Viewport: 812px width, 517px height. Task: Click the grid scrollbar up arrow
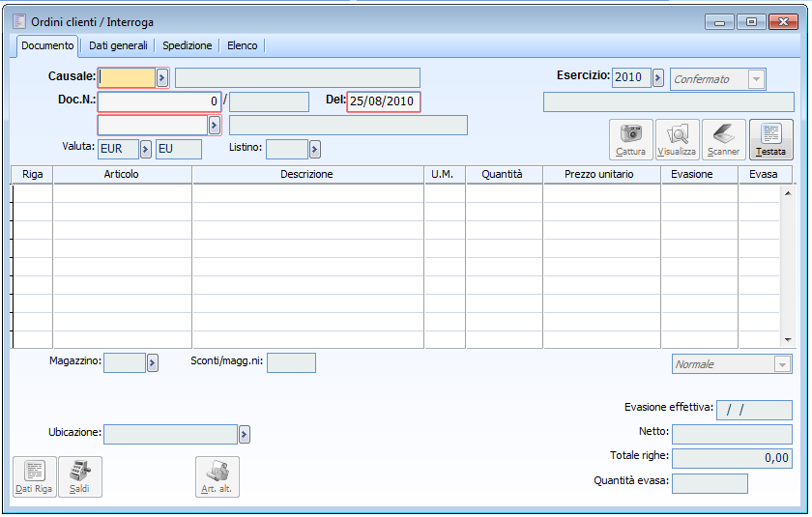point(788,193)
